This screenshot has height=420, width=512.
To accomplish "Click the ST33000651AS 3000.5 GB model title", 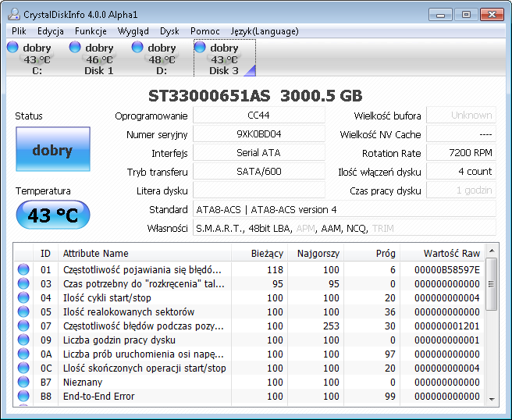I will (255, 96).
